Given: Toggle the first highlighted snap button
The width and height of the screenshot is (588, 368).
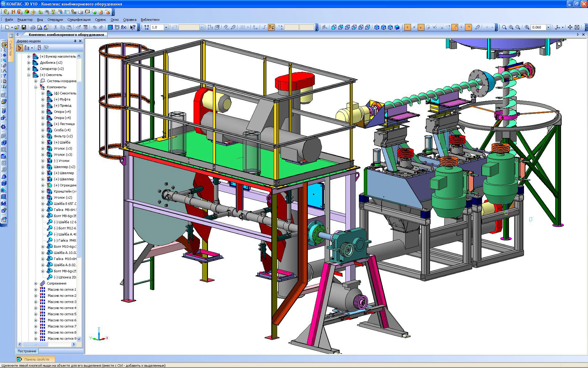Looking at the screenshot, I should click(407, 27).
